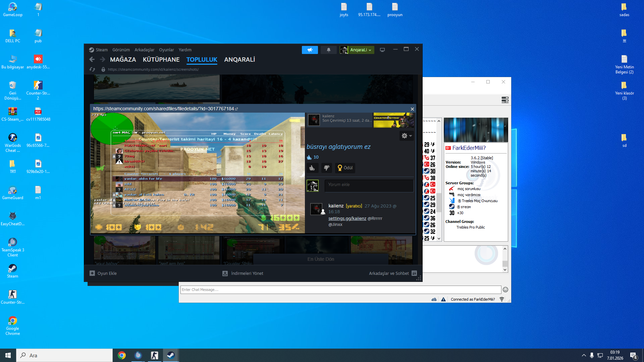Open Arkadaşlar ve Sohbet friends panel
Image resolution: width=644 pixels, height=362 pixels.
(393, 274)
